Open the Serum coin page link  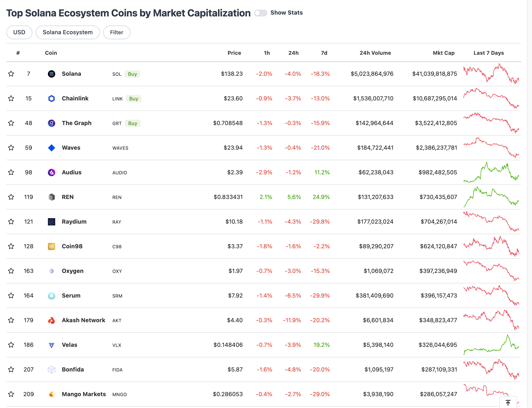coord(71,296)
